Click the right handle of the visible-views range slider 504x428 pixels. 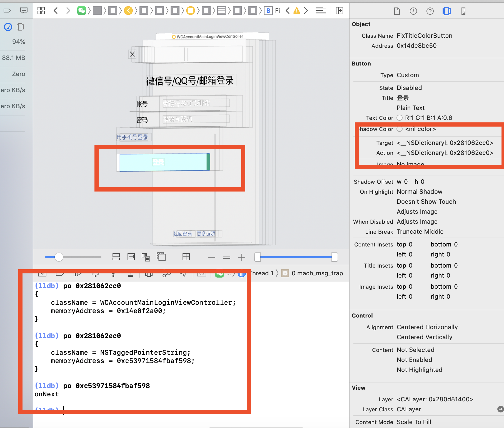click(x=335, y=257)
